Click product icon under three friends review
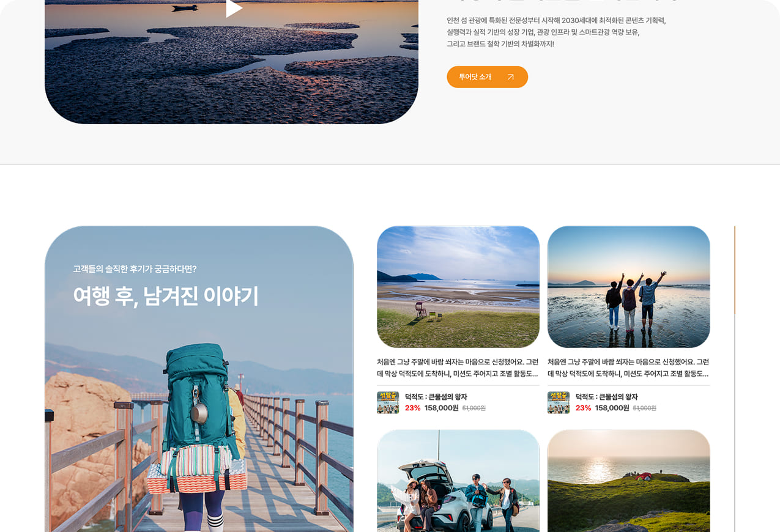The image size is (780, 532). coord(559,402)
